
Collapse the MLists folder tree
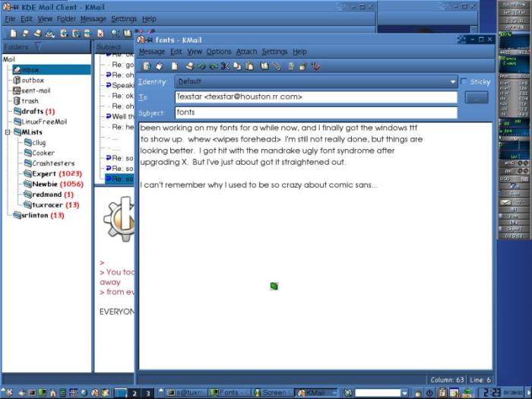pos(8,132)
